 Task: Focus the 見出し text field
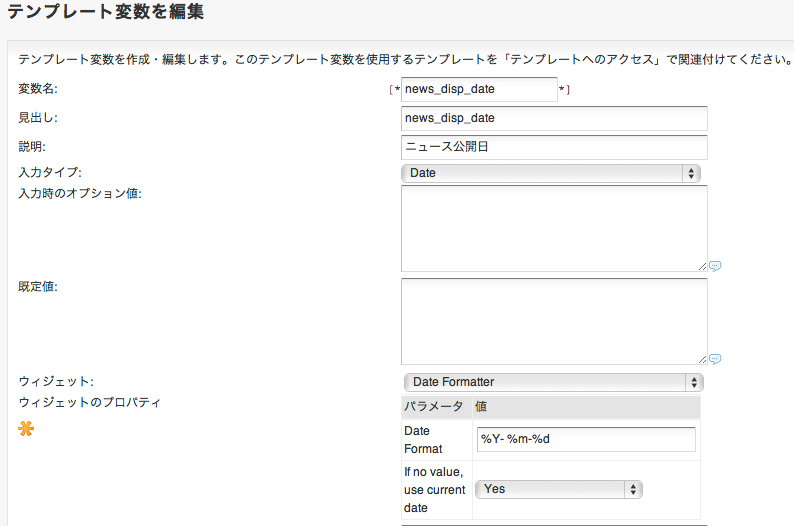point(554,118)
